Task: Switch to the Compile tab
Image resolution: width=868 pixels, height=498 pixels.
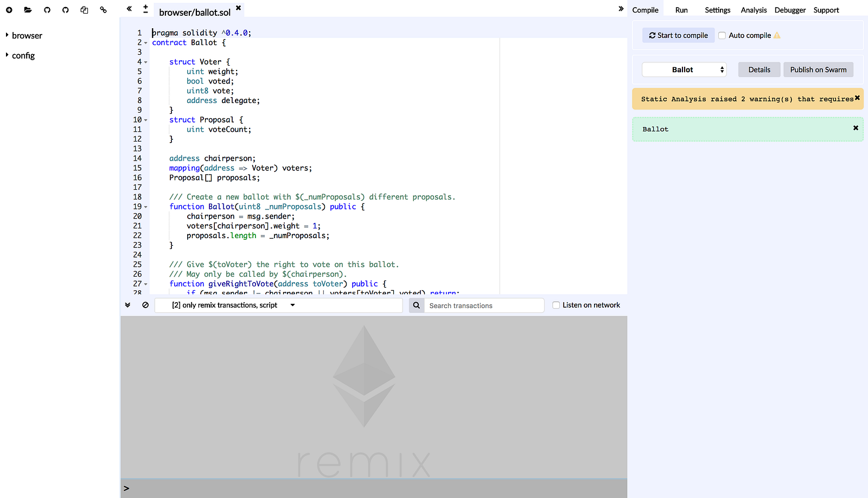Action: (x=646, y=10)
